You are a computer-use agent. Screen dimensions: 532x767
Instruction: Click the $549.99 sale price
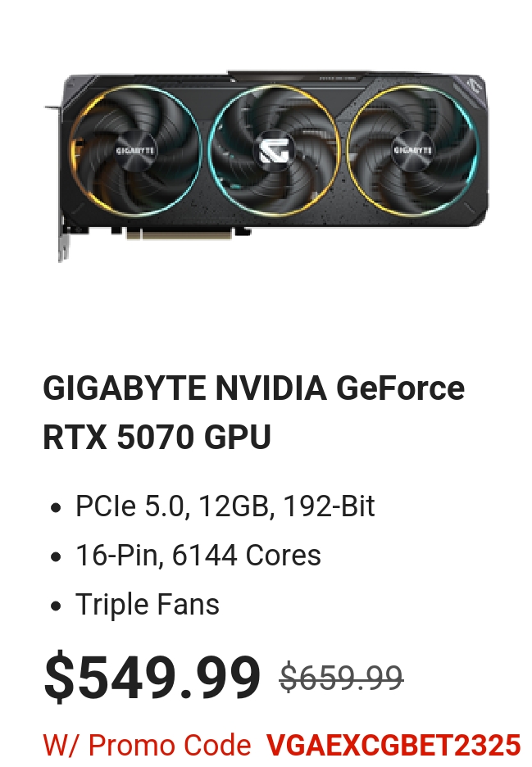coord(152,677)
